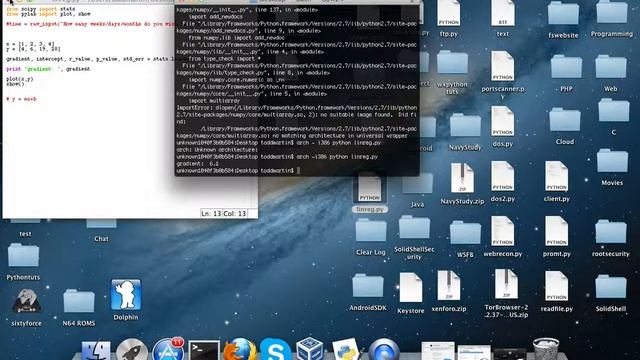Open VirtualBox cube icon in Dock
Screen dimensions: 640x360
[310, 349]
